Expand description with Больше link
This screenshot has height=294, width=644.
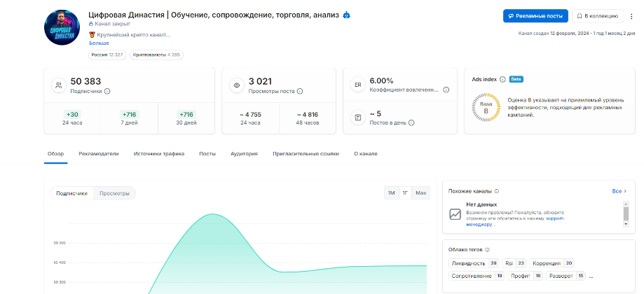click(99, 43)
